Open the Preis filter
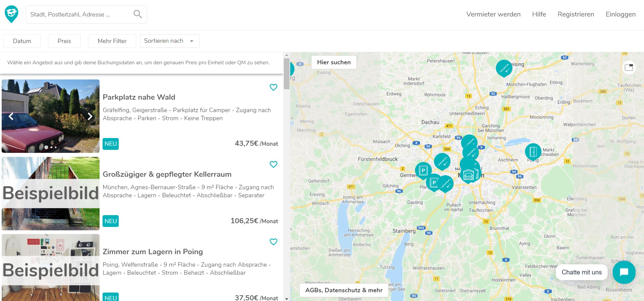 (64, 41)
